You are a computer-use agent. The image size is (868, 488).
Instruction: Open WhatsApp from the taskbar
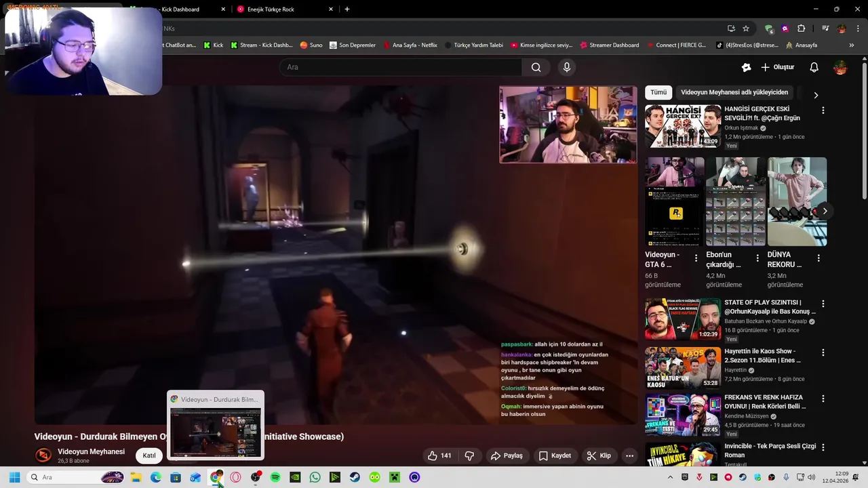315,477
